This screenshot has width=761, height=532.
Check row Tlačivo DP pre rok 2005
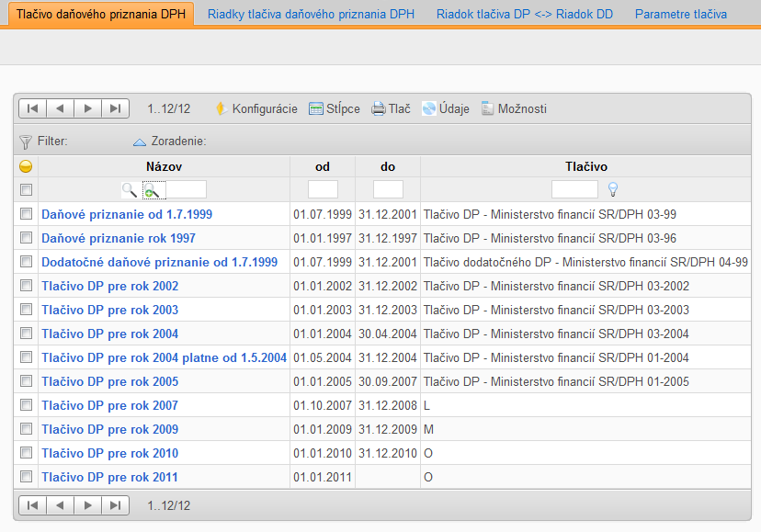click(27, 381)
